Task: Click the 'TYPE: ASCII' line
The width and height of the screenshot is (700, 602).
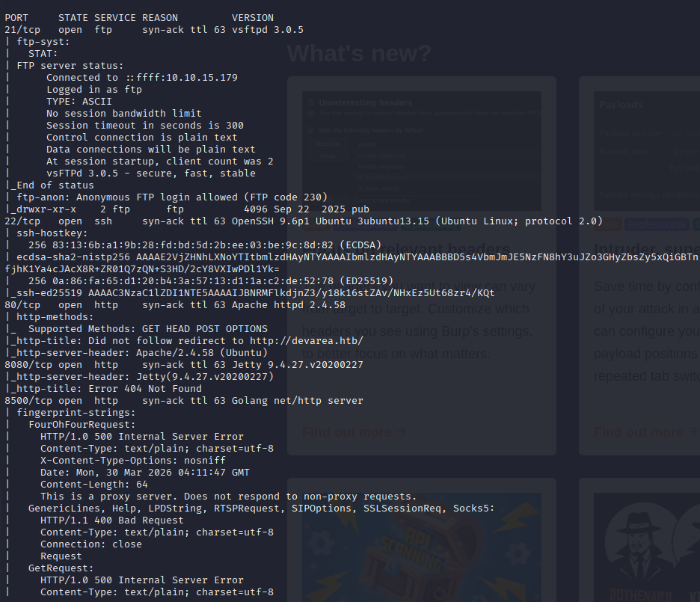Action: (x=79, y=102)
